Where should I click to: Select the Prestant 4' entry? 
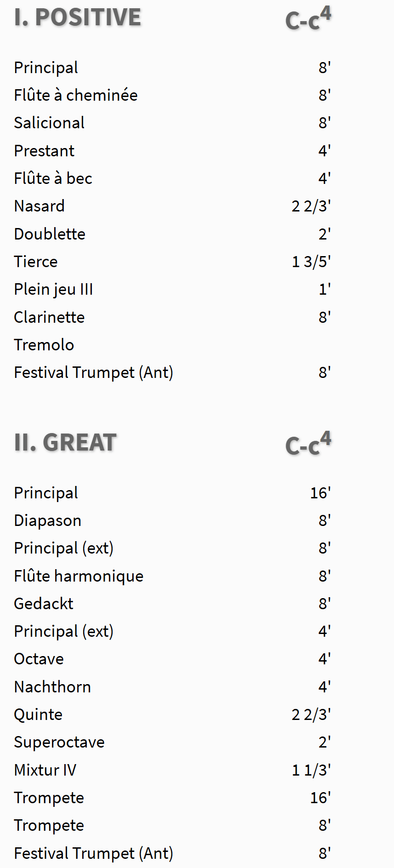tap(44, 151)
